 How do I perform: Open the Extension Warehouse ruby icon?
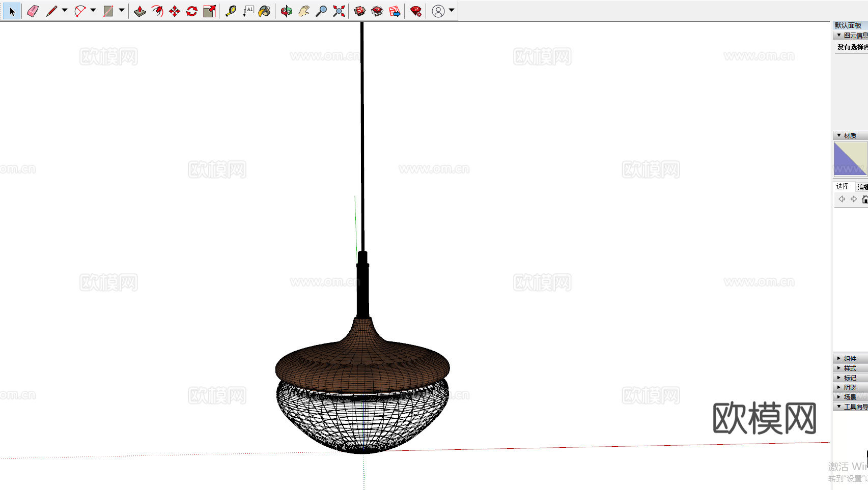pos(416,11)
